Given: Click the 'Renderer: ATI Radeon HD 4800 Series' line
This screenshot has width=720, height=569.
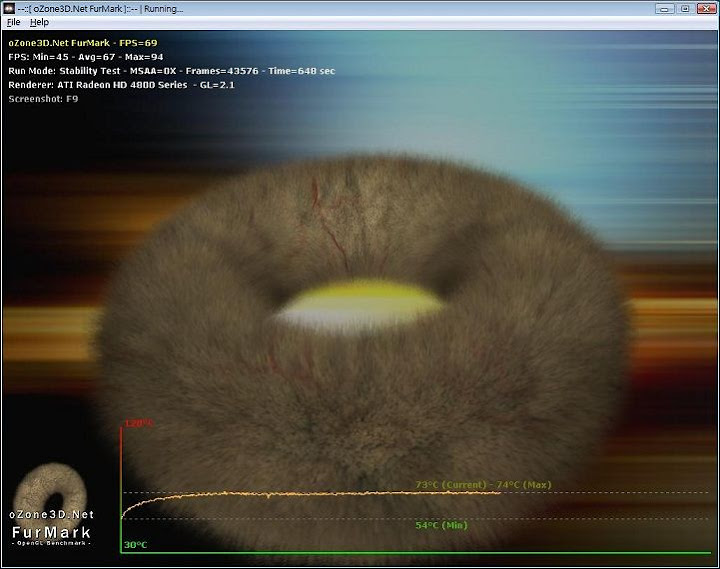Looking at the screenshot, I should click(x=121, y=85).
